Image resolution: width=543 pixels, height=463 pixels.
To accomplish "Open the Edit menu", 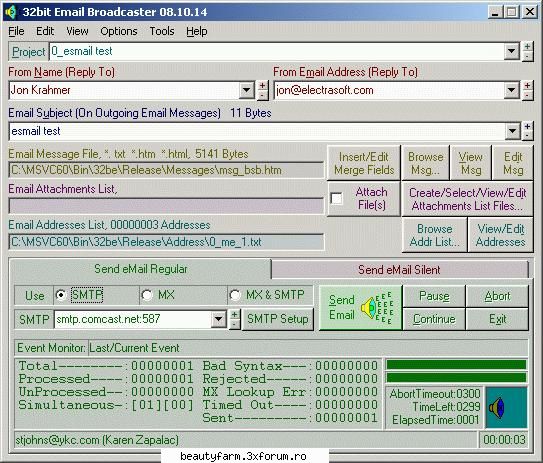I will click(45, 31).
